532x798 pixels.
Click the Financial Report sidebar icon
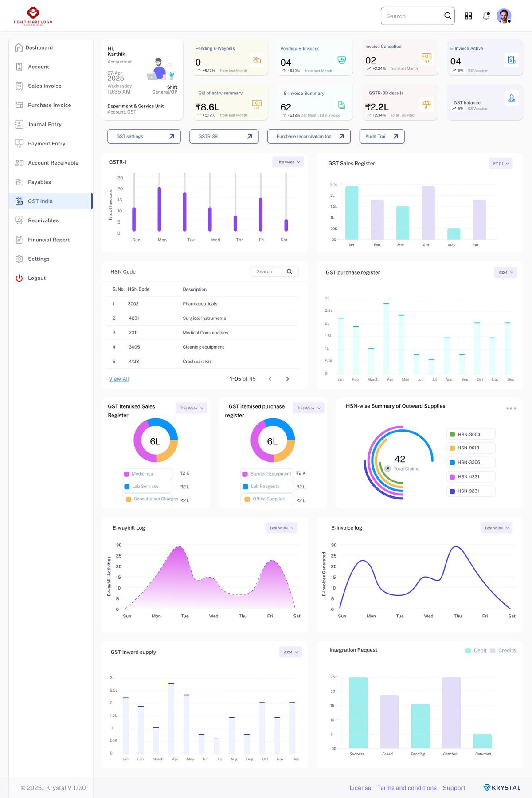[19, 240]
